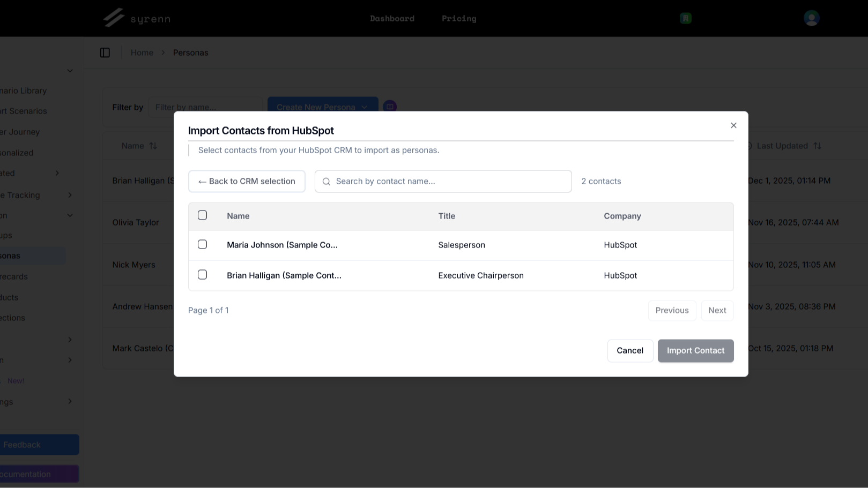Click the purple grid icon beside Create New Persona
Image resolution: width=868 pixels, height=488 pixels.
pos(390,106)
